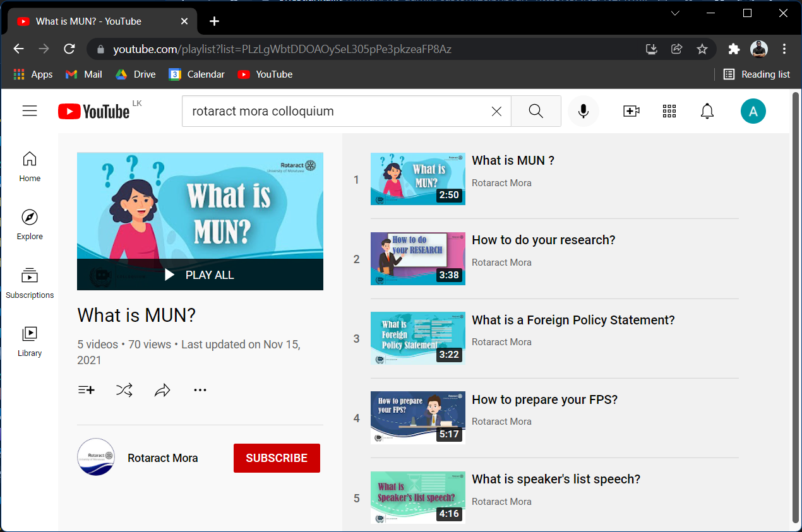Open the notifications bell

(x=707, y=111)
